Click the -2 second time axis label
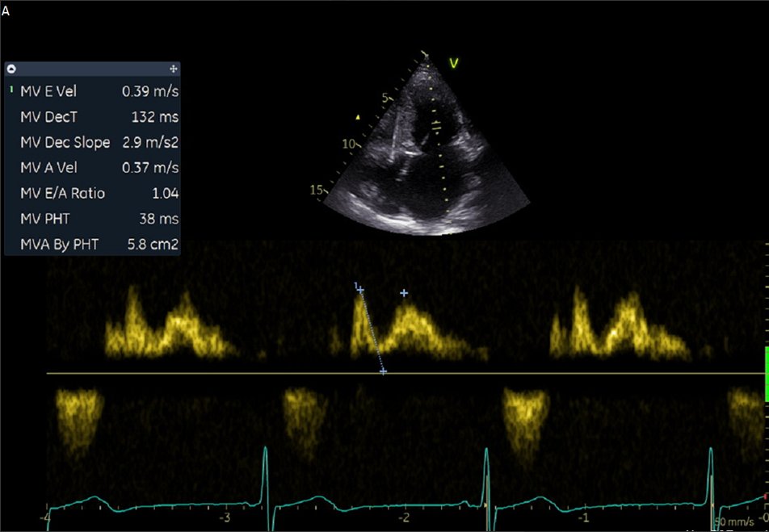Screen dimensions: 769x532 click(x=404, y=517)
